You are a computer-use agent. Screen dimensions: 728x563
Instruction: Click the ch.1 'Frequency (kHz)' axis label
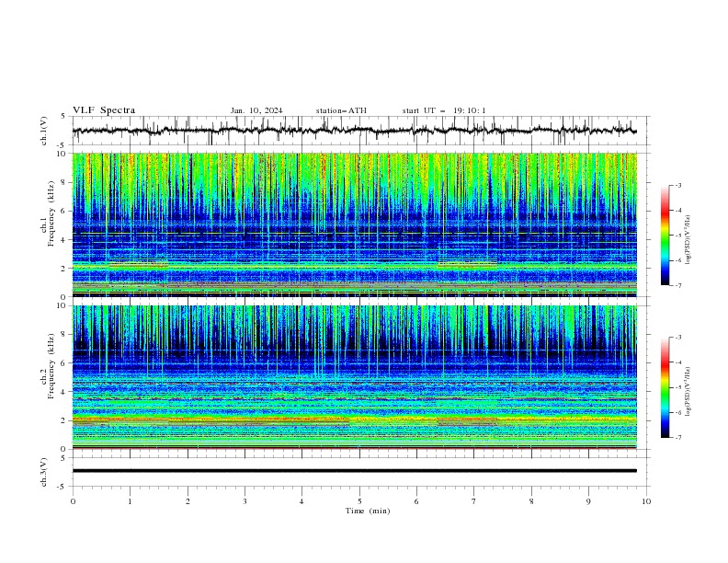tap(51, 213)
